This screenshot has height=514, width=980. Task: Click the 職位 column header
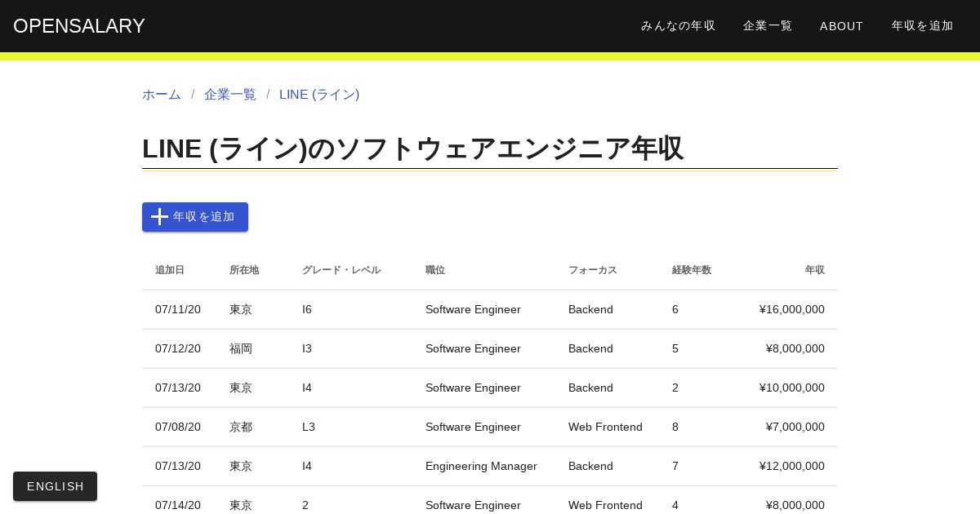435,270
